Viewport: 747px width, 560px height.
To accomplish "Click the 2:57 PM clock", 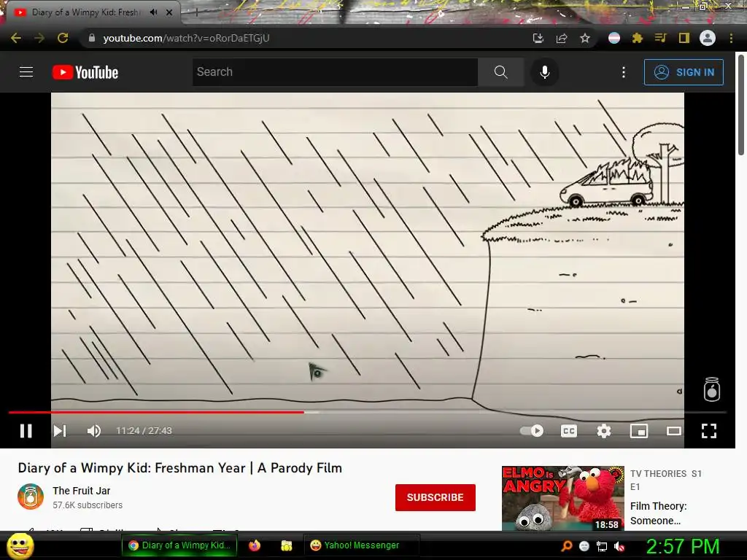I will [682, 546].
